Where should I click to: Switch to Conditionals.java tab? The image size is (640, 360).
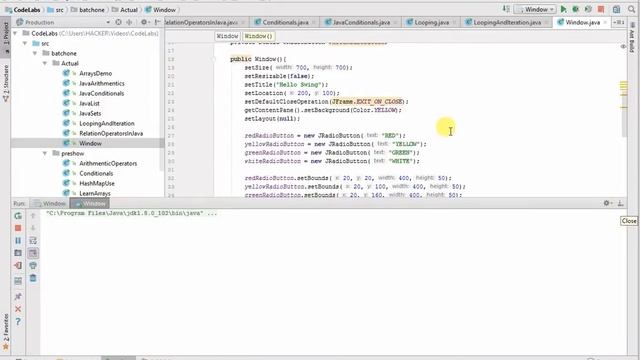pyautogui.click(x=284, y=22)
